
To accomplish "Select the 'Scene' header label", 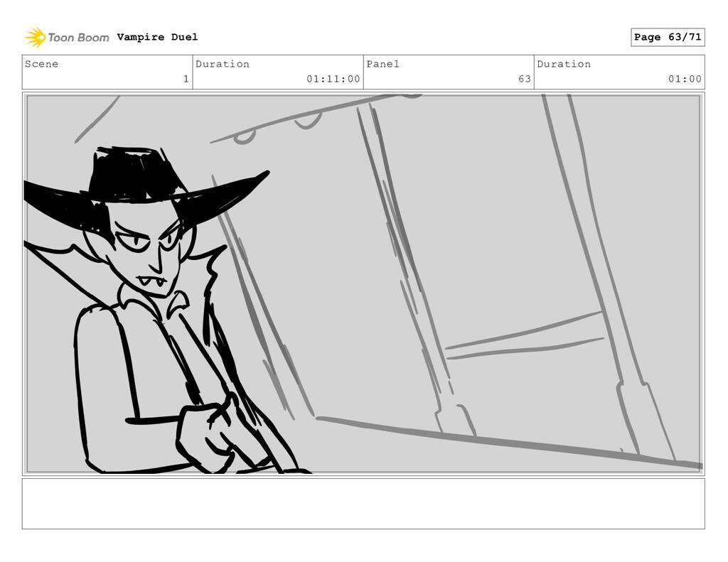I will point(42,64).
